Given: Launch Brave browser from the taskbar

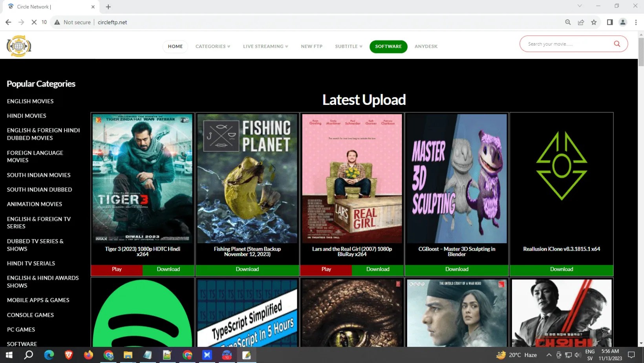Looking at the screenshot, I should [x=69, y=355].
